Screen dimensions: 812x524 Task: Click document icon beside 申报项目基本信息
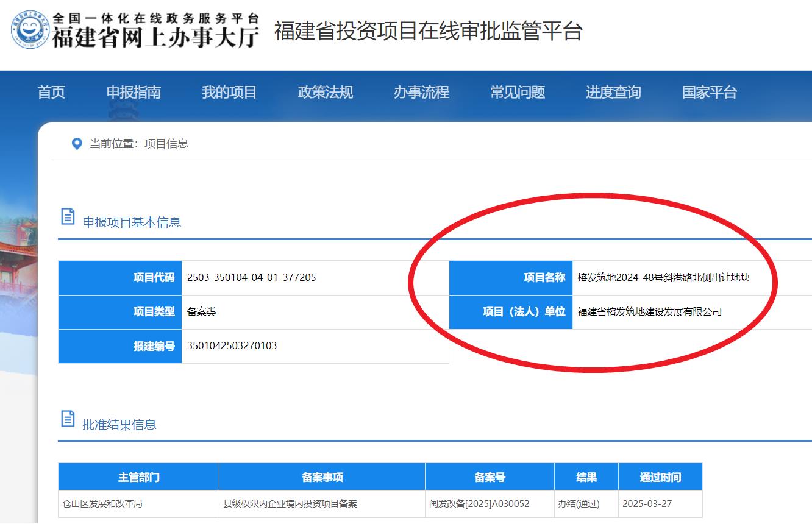(68, 216)
